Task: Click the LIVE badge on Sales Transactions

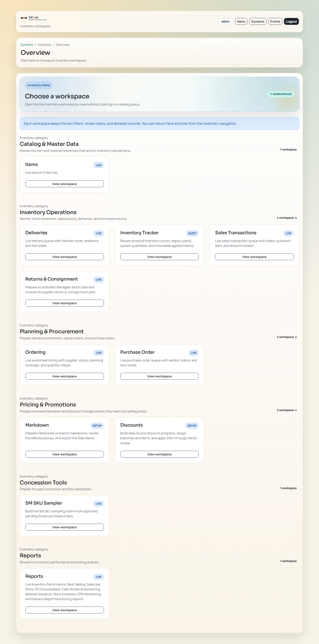Action: click(288, 233)
